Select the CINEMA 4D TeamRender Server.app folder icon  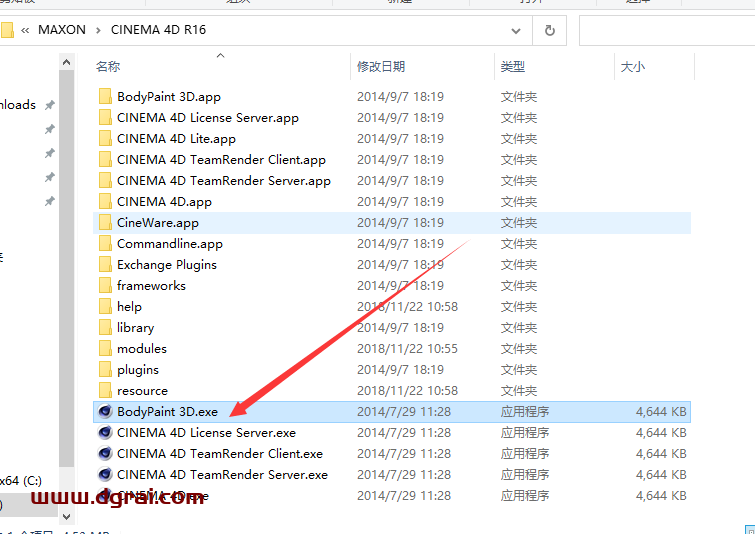105,181
